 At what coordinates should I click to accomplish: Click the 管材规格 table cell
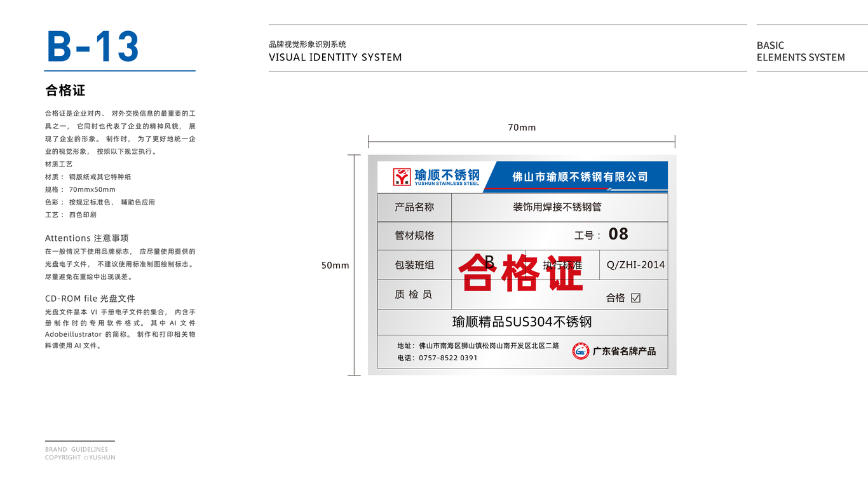pyautogui.click(x=414, y=236)
